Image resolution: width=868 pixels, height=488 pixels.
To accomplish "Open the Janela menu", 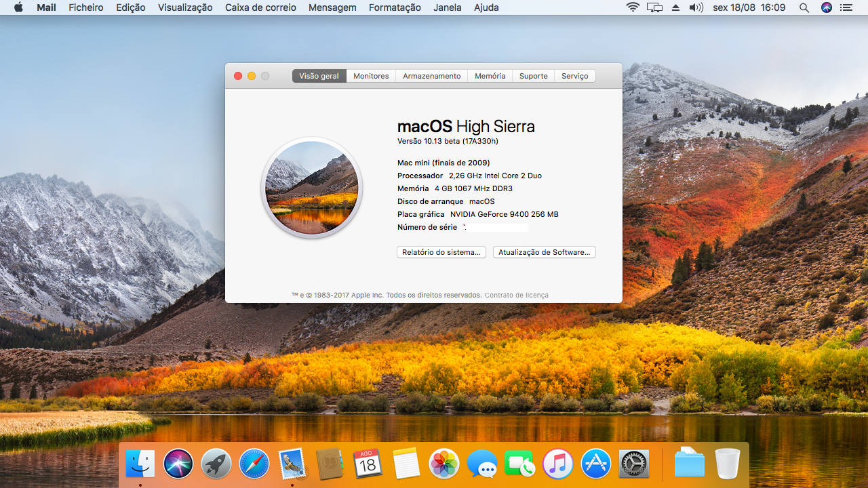I will (447, 7).
